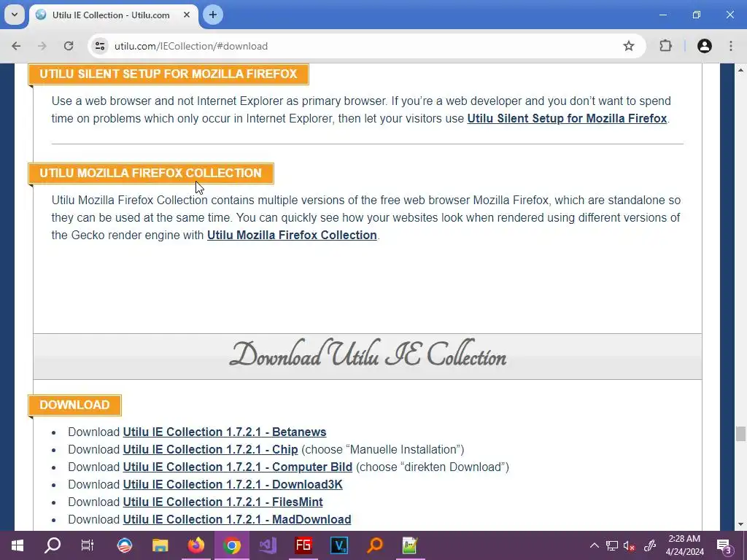
Task: Open Windows search from taskbar
Action: pyautogui.click(x=53, y=545)
